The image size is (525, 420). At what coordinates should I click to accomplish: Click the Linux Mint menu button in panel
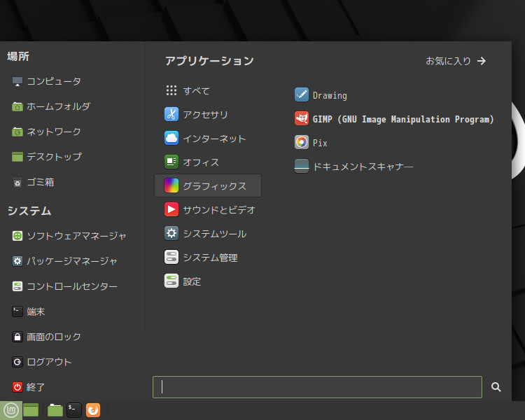coord(11,410)
